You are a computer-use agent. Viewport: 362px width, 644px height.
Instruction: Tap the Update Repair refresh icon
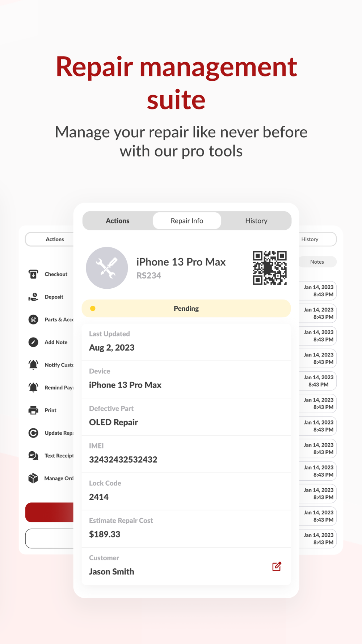coord(33,433)
